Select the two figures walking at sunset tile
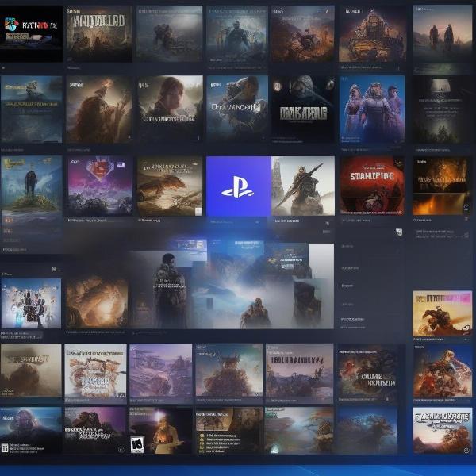Viewport: 476px width, 476px height. tap(442, 34)
